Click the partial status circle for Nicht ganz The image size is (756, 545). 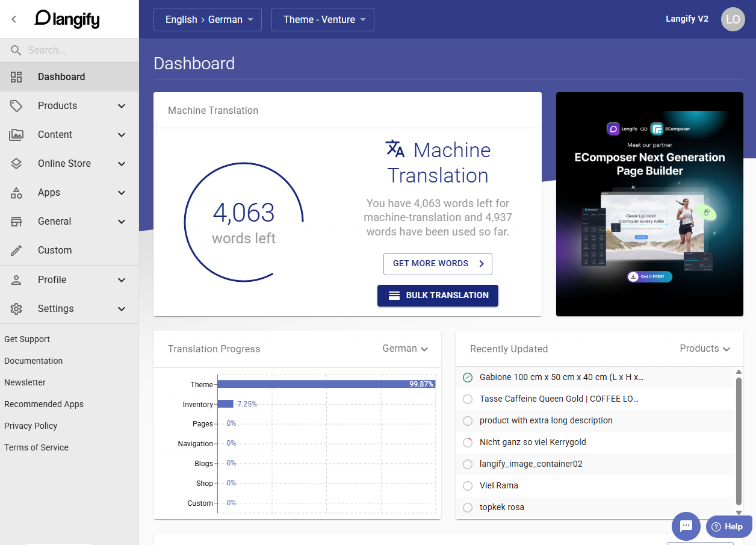pyautogui.click(x=468, y=443)
